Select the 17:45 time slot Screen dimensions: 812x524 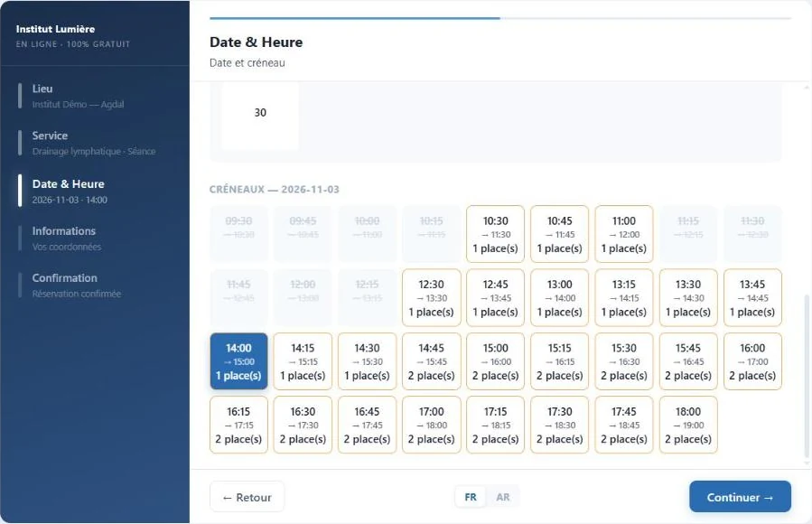click(623, 426)
